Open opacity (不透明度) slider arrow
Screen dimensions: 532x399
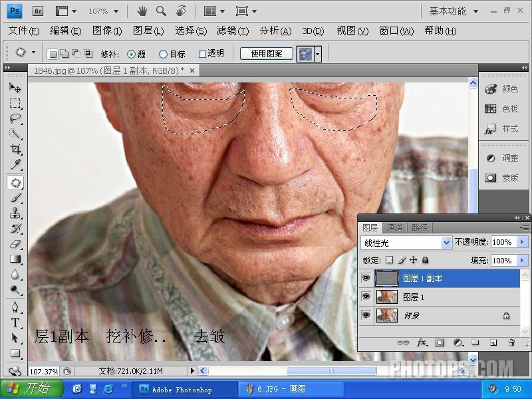pyautogui.click(x=522, y=242)
